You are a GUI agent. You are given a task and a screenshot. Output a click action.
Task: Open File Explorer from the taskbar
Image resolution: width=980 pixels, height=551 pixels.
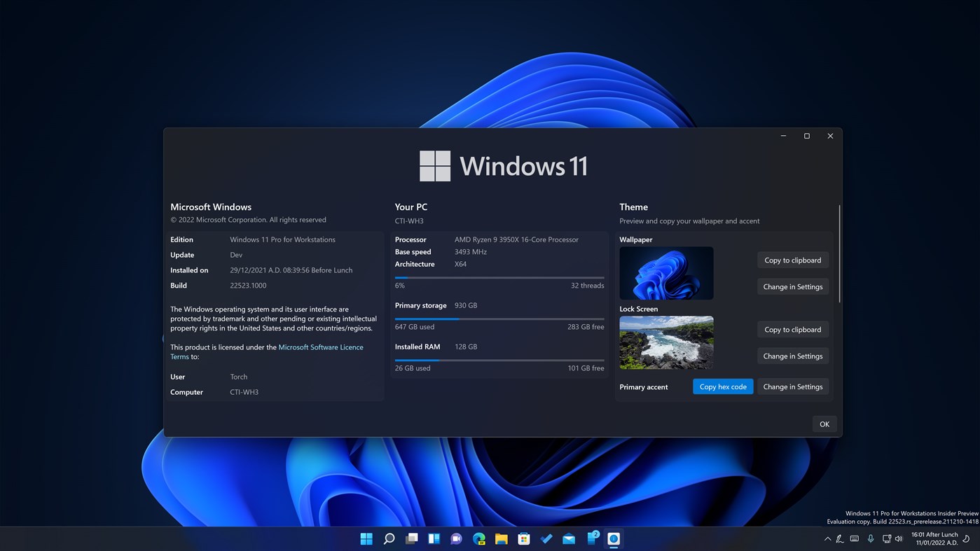pos(502,538)
